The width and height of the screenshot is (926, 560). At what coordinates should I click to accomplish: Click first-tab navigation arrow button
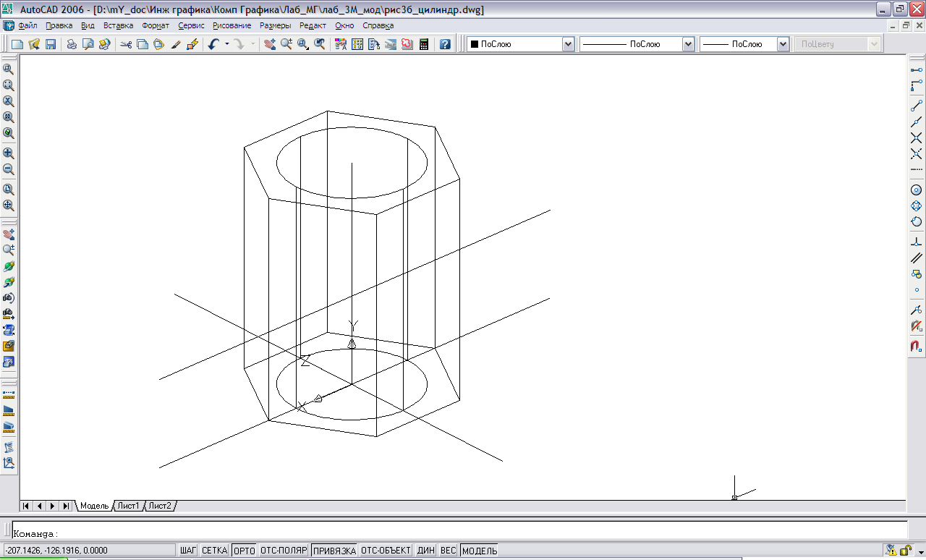pos(27,506)
